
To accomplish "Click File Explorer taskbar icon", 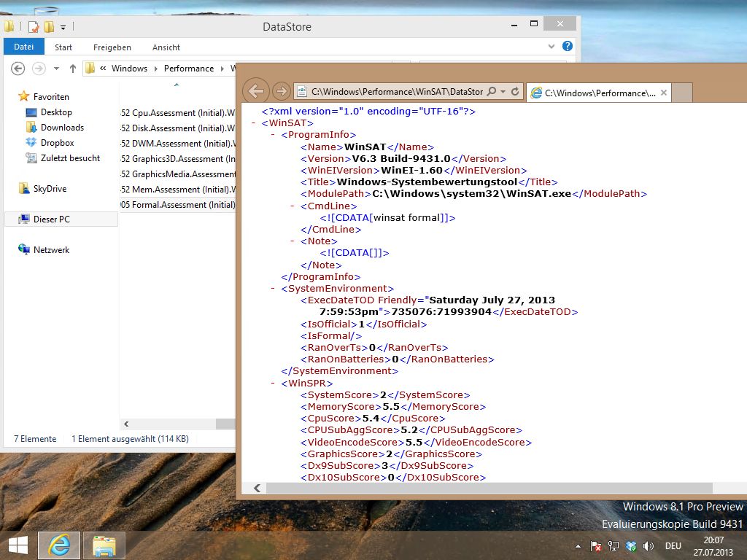I will tap(104, 545).
